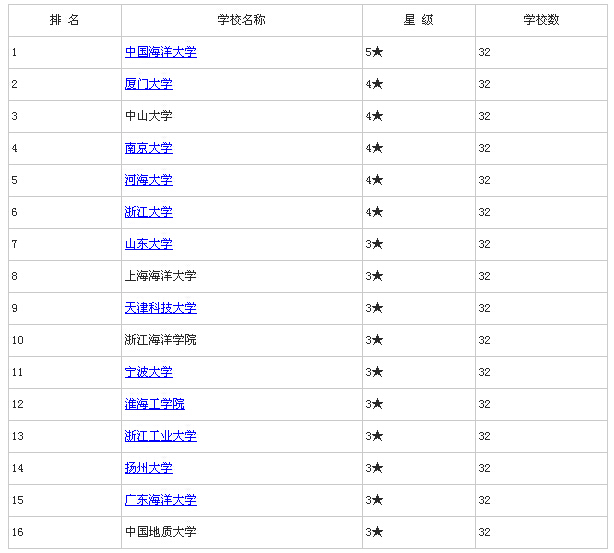Click the 淮海工学院 link
The image size is (614, 553).
click(x=154, y=404)
